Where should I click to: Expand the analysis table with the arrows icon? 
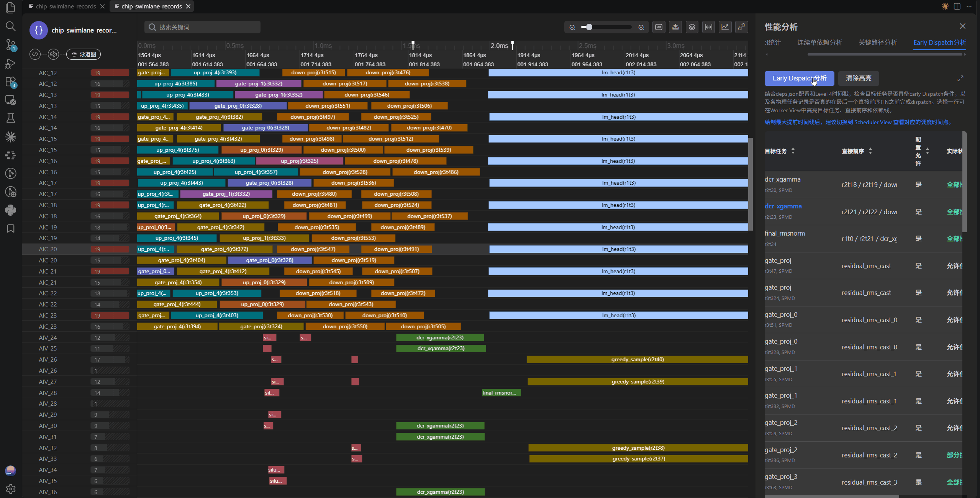[x=960, y=79]
